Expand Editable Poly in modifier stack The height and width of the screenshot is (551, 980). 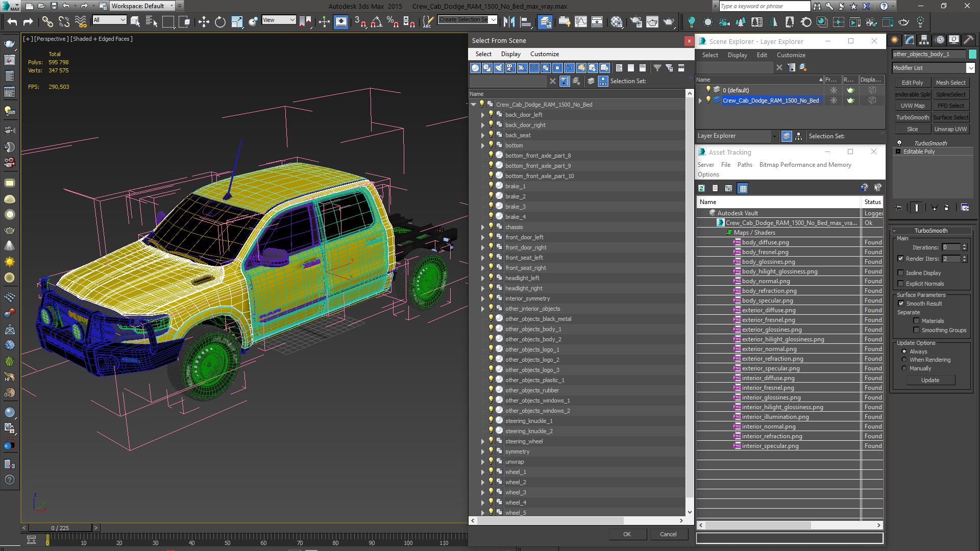[x=898, y=152]
